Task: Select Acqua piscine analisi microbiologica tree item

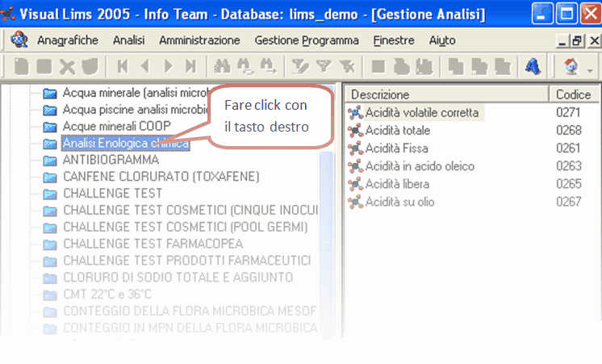Action: point(135,110)
